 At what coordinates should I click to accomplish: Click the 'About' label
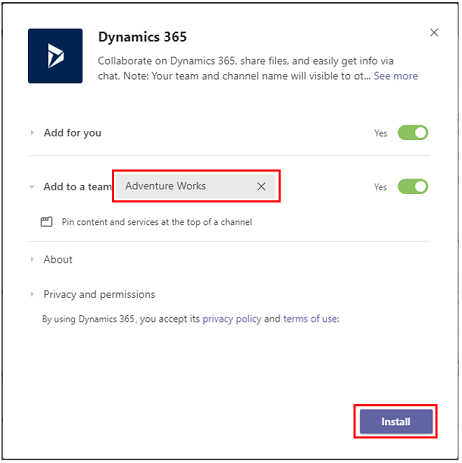click(x=58, y=259)
